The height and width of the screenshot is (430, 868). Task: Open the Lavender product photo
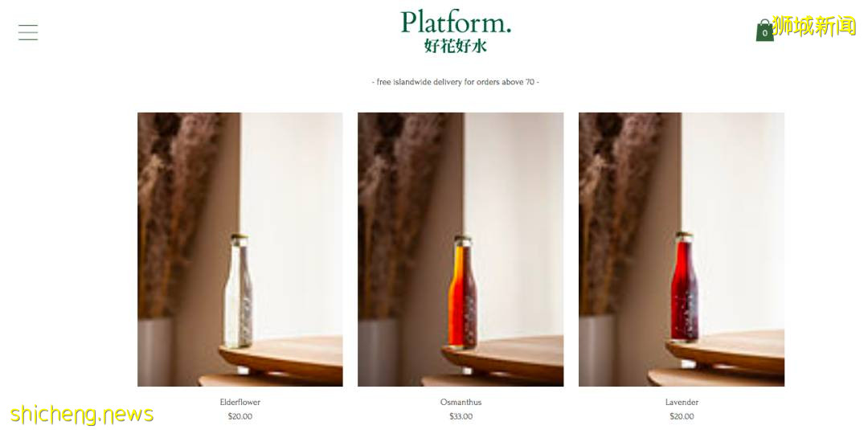click(x=682, y=250)
